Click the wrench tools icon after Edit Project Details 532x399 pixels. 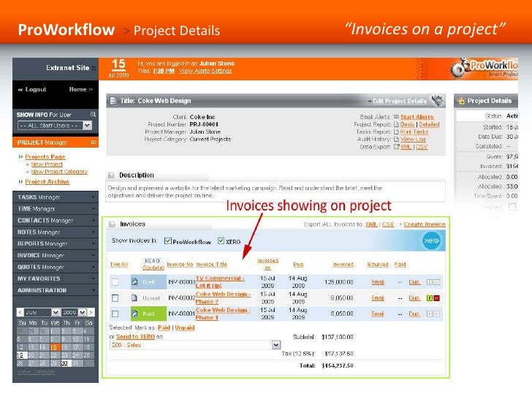tap(437, 100)
